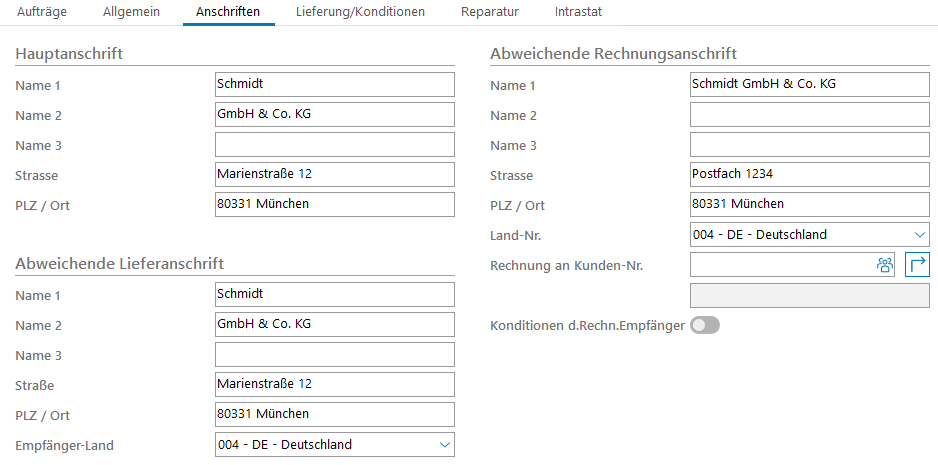
Task: Click Rechnungsanschrift PLZ / Ort field
Action: pos(809,205)
